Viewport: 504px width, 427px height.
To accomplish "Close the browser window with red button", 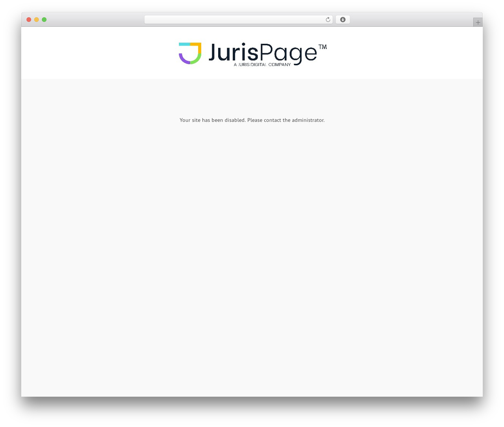I will click(29, 20).
